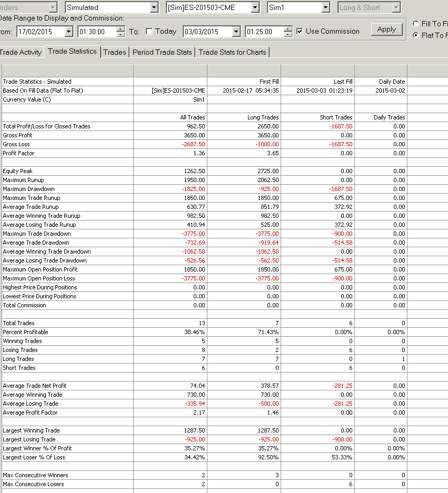Decrease the To time 01:25:00 spinner
This screenshot has width=448, height=493.
287,34
